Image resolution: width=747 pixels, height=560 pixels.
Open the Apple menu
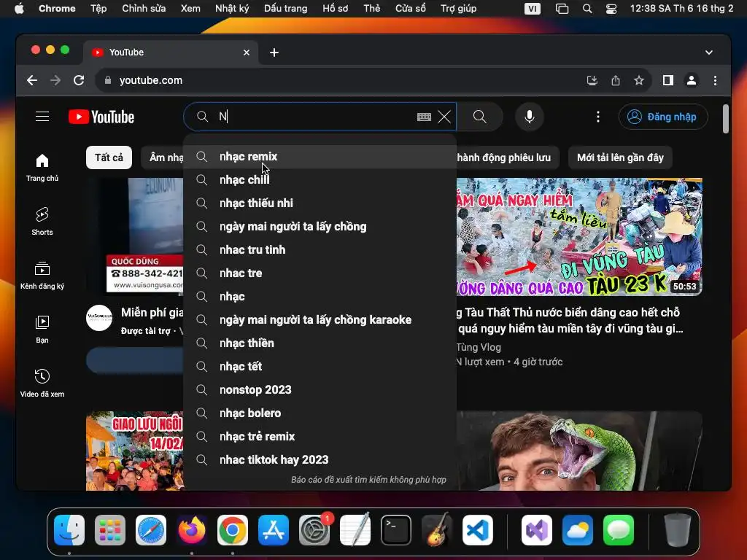19,8
